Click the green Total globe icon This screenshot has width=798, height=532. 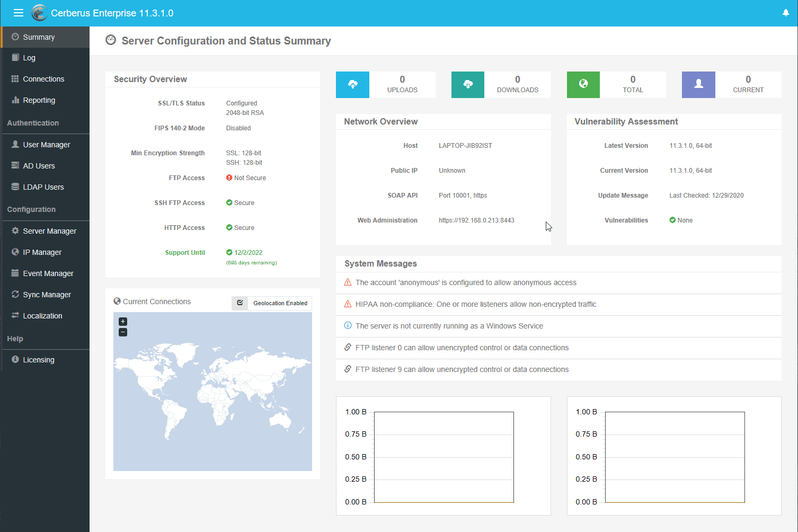point(583,84)
